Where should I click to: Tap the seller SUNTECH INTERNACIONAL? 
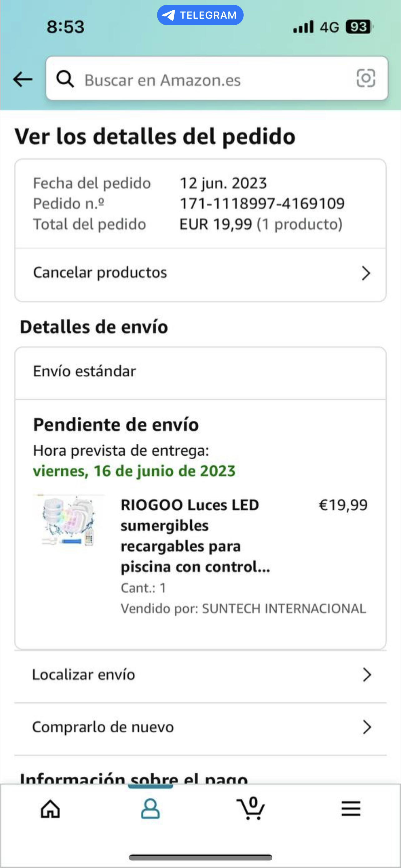click(x=284, y=609)
